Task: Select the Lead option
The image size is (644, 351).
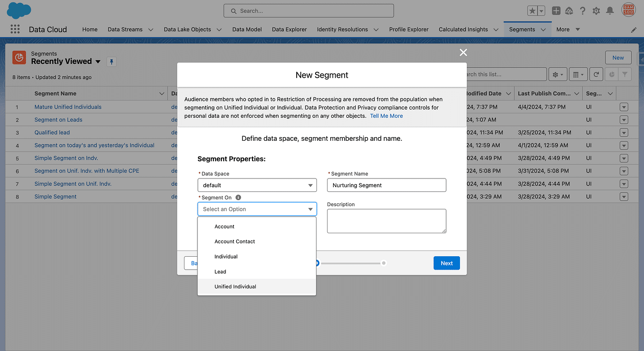Action: point(220,271)
